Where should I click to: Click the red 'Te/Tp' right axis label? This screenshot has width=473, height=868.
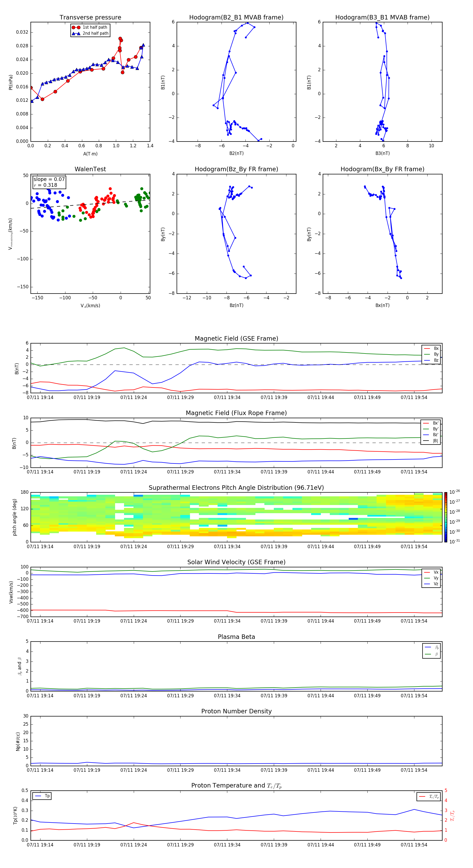coord(452,815)
